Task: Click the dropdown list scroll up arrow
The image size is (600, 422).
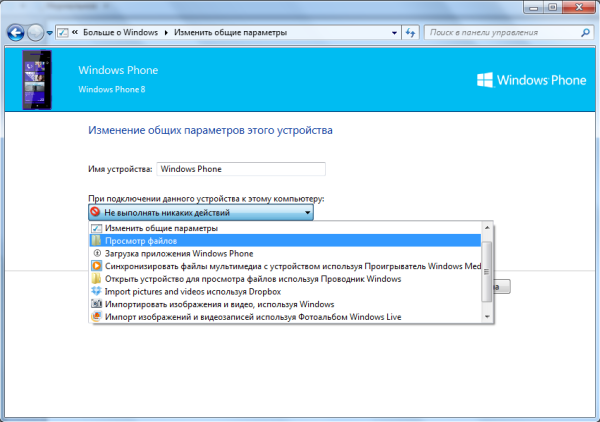Action: tap(487, 228)
